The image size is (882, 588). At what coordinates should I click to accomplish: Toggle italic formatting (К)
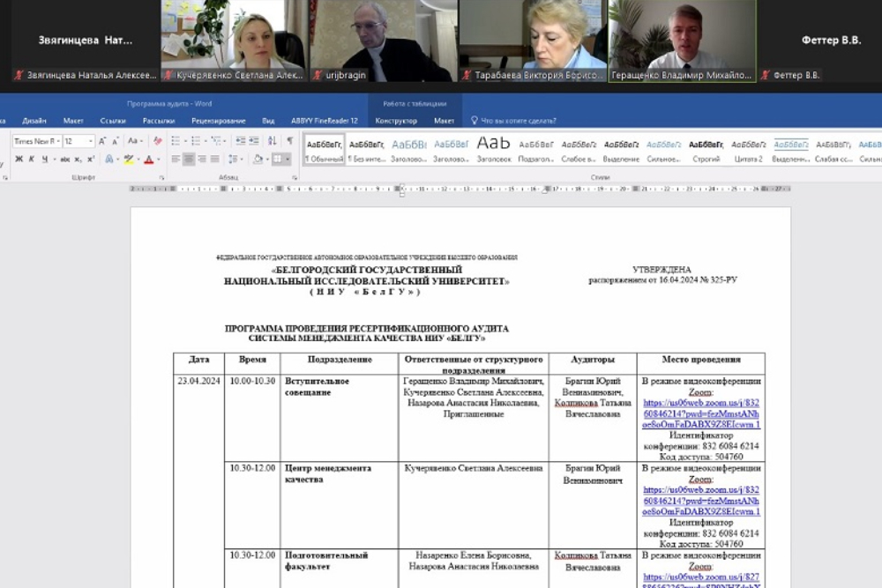(32, 160)
